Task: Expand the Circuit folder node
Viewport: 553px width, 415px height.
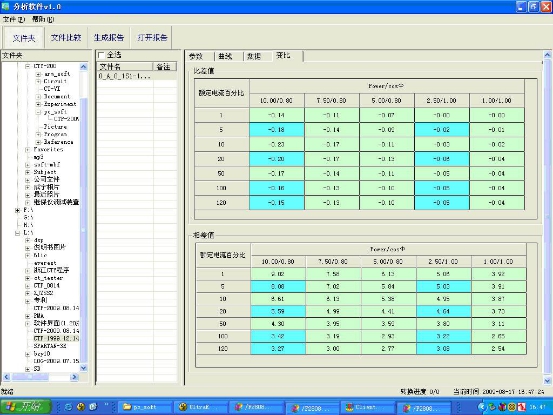Action: [x=38, y=81]
